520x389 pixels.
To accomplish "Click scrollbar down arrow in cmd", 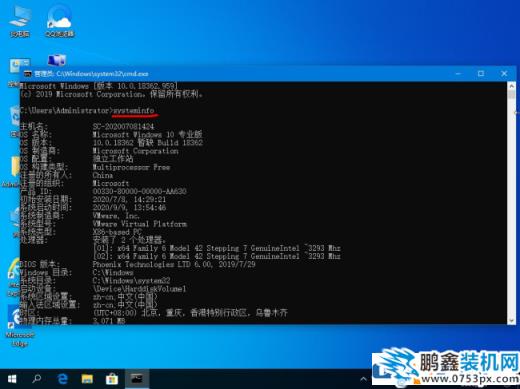I will pos(512,320).
